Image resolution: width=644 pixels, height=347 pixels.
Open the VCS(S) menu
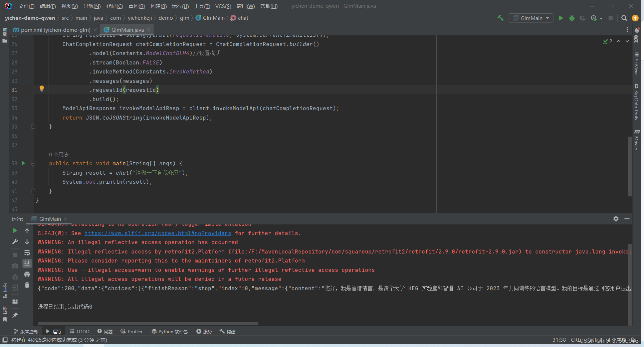(223, 6)
